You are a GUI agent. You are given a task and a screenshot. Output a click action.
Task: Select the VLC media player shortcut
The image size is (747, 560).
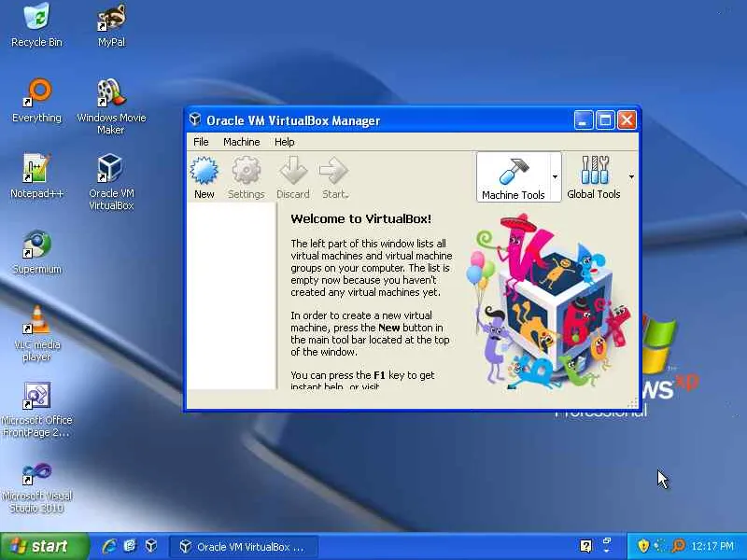coord(36,333)
